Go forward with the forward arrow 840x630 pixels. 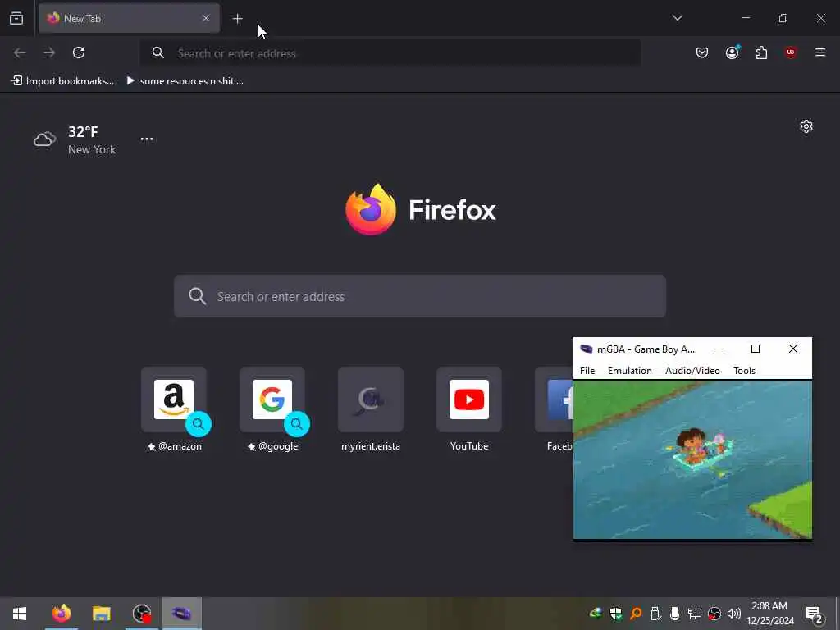(x=49, y=52)
